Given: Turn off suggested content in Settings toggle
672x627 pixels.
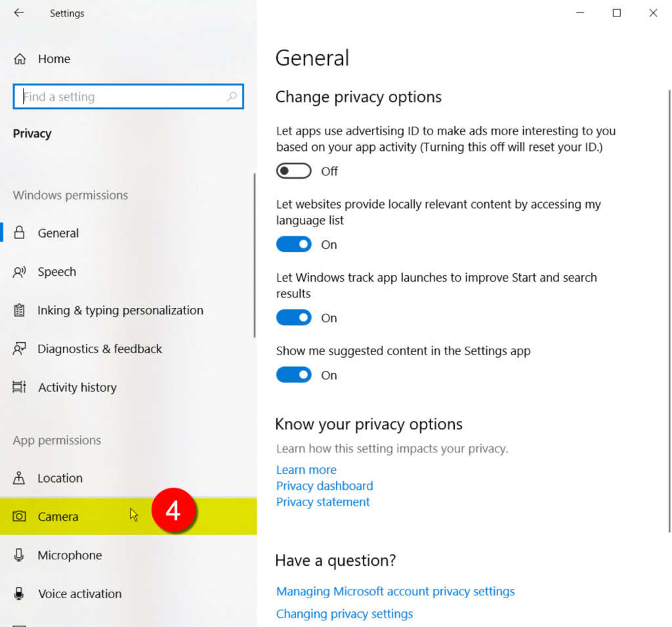Looking at the screenshot, I should 293,376.
